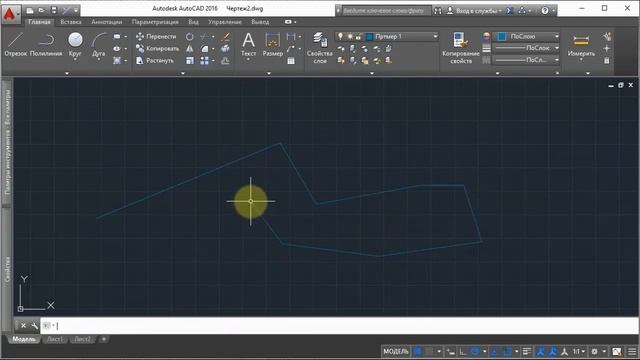Toggle layer on/off lightbulb icon

point(340,36)
